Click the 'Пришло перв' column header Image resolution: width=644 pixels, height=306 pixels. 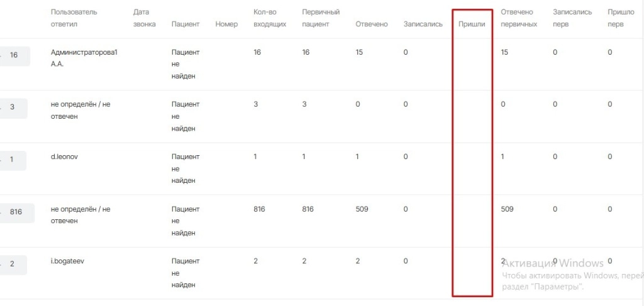point(621,18)
